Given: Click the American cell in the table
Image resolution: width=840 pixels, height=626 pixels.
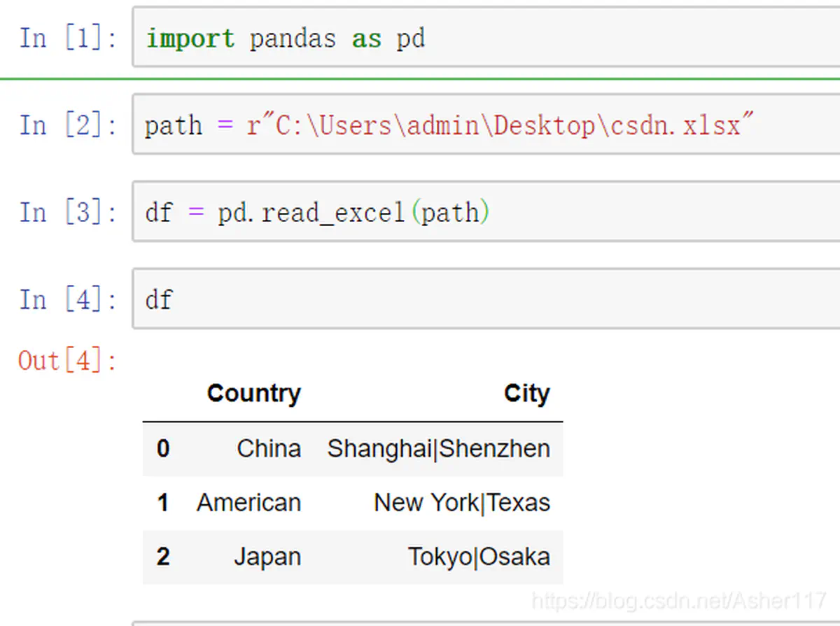Looking at the screenshot, I should (248, 503).
